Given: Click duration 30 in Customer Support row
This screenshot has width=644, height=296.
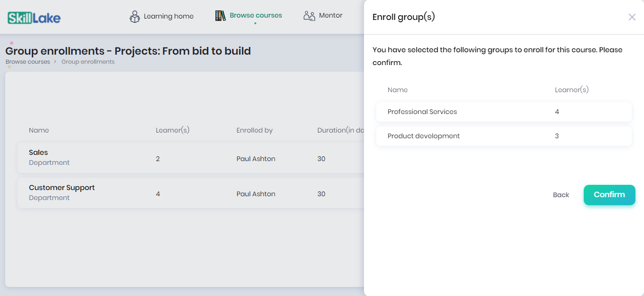Looking at the screenshot, I should click(321, 194).
